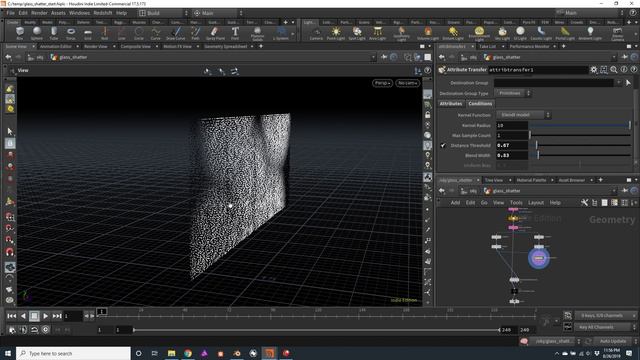Open the No cam viewport menu

[x=407, y=83]
